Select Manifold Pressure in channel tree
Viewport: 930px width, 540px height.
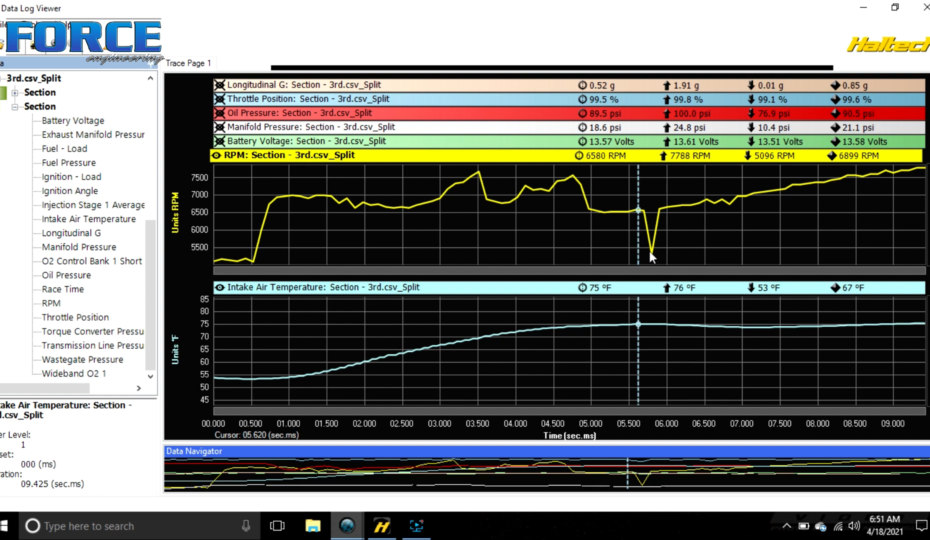click(79, 247)
